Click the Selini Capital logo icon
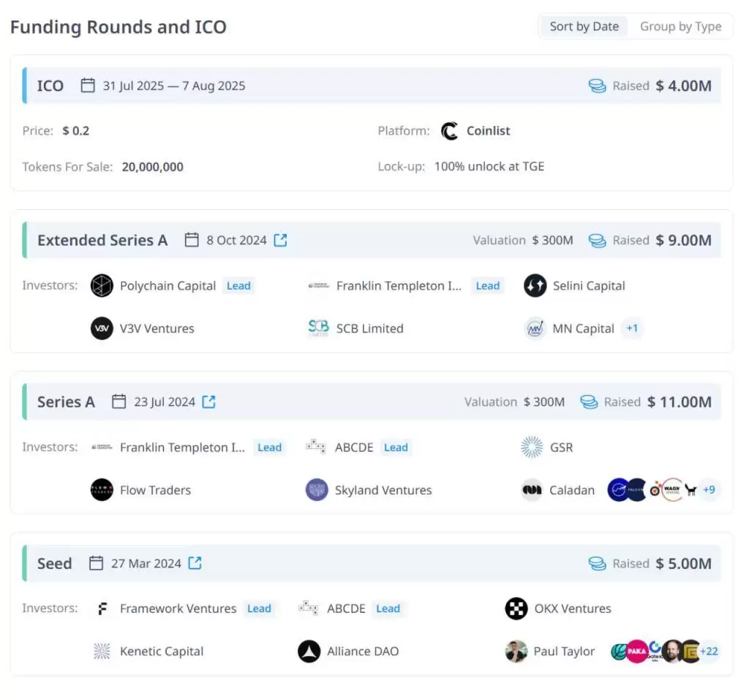 535,286
